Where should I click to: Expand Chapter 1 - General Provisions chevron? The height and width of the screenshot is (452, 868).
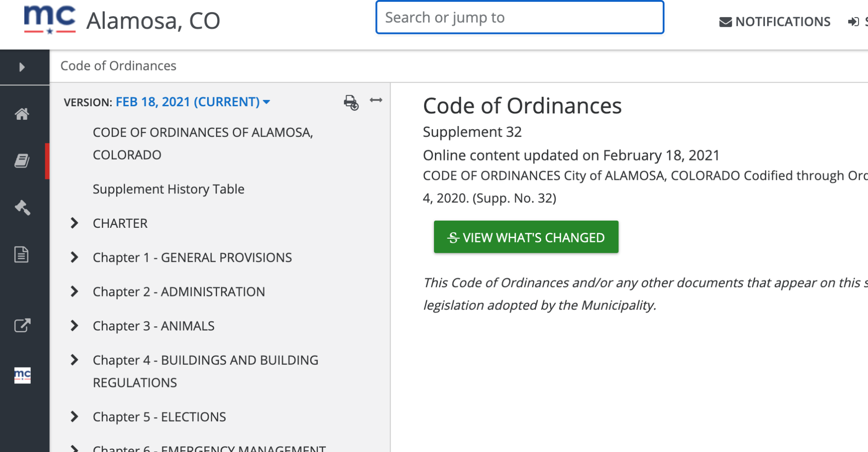[75, 258]
